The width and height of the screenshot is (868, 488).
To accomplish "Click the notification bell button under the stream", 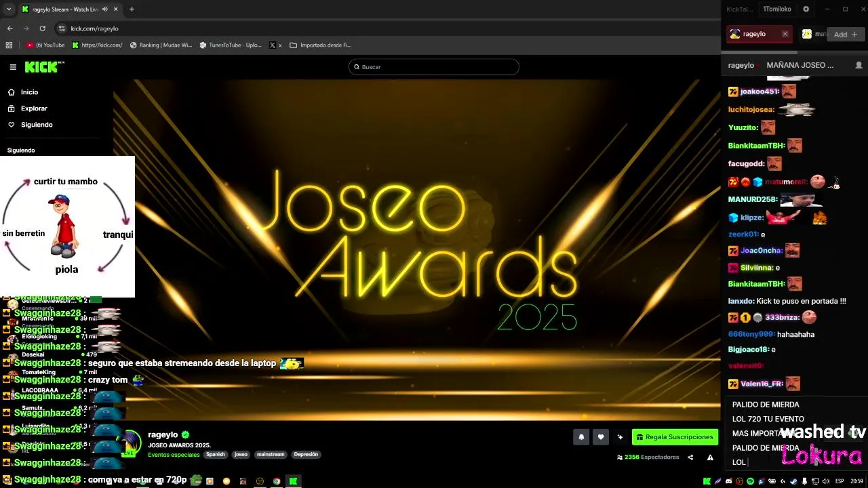I will (581, 438).
